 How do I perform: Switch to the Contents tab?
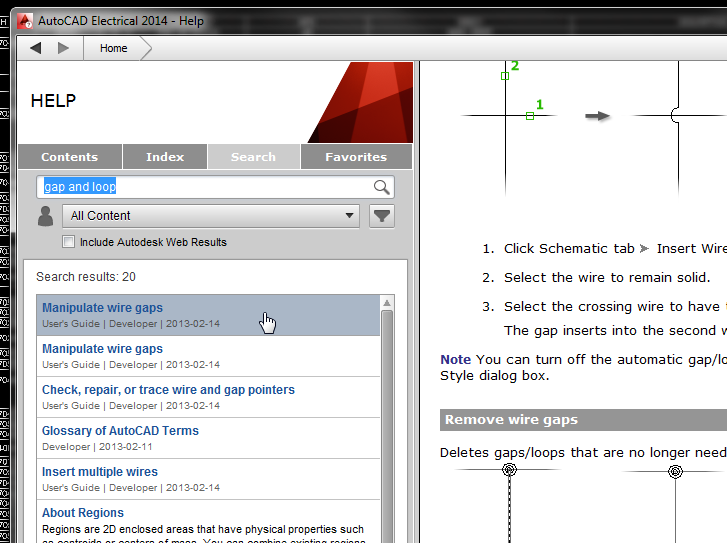coord(70,157)
